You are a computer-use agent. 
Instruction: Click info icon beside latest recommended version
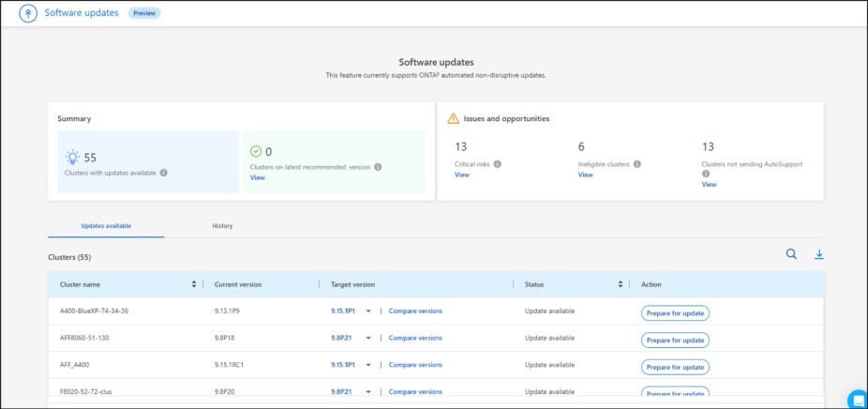(x=378, y=167)
